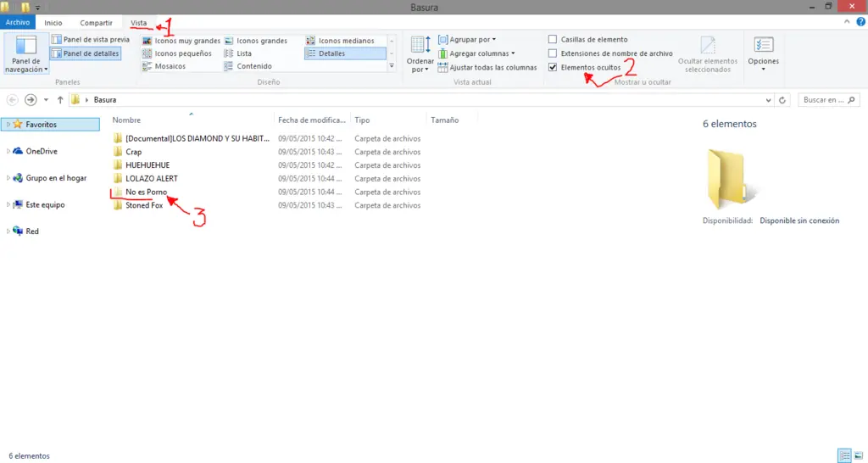Select Iconos pequeños layout
The width and height of the screenshot is (868, 463).
pos(177,53)
